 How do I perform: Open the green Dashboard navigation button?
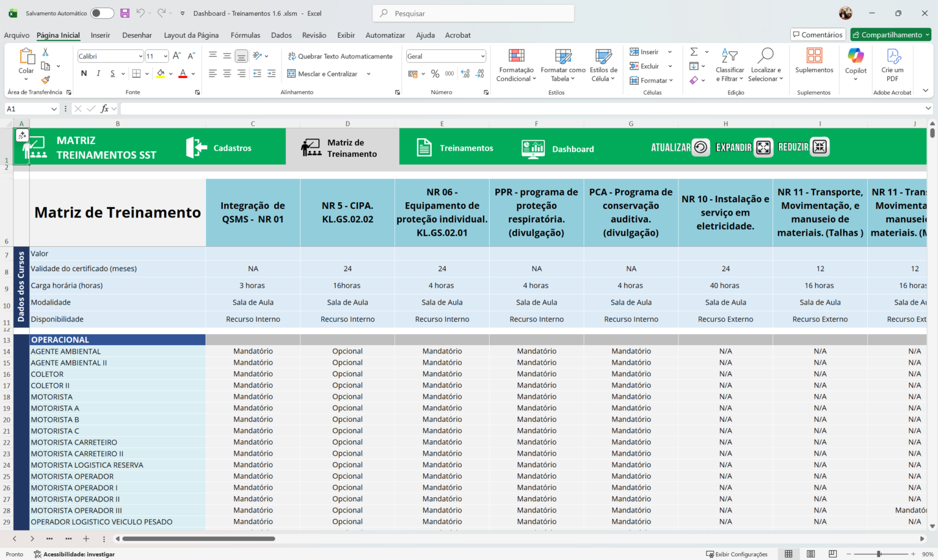pos(558,148)
